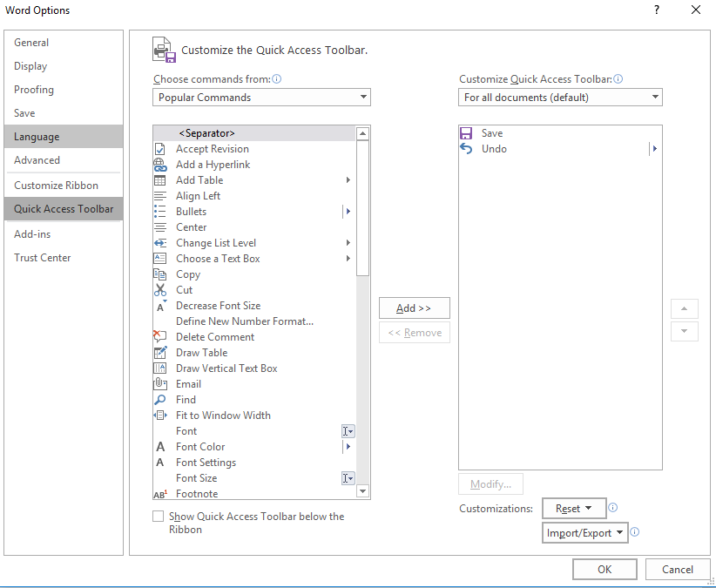716x588 pixels.
Task: Click the Align Left icon
Action: coord(159,196)
